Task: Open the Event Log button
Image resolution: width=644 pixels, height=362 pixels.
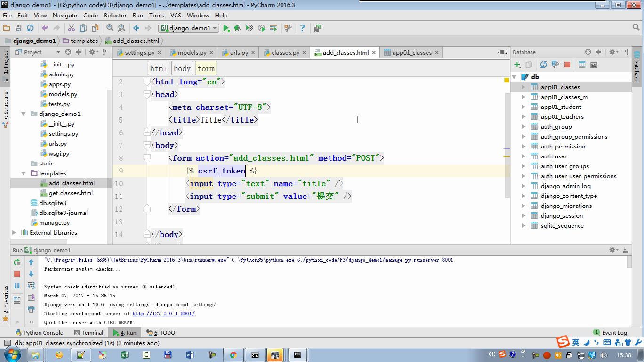Action: [x=610, y=333]
